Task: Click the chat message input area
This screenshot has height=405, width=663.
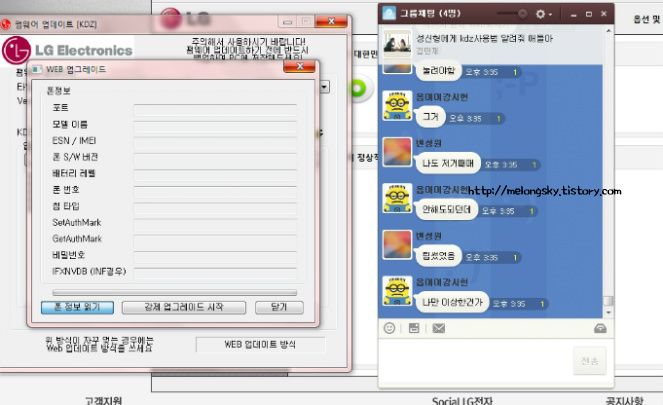Action: (476, 360)
